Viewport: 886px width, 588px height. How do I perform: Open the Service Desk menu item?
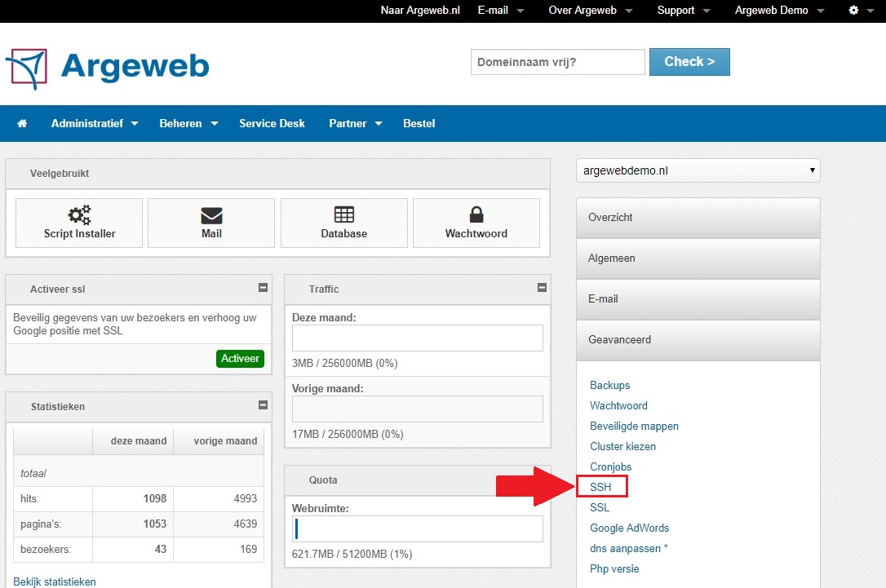(272, 123)
